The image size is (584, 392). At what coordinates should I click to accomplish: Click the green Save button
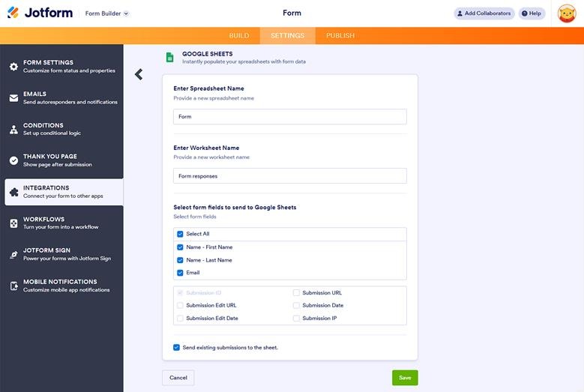(x=405, y=378)
